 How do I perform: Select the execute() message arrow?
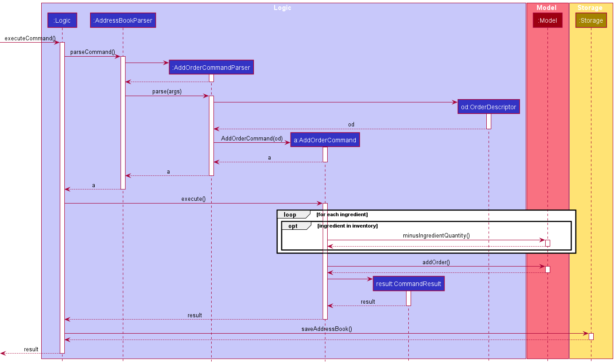tap(195, 203)
